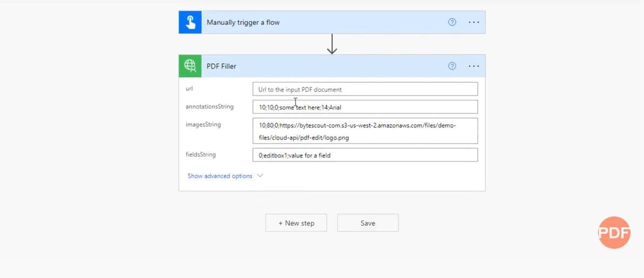The height and width of the screenshot is (278, 644).
Task: Click the imagesString field label
Action: click(203, 125)
